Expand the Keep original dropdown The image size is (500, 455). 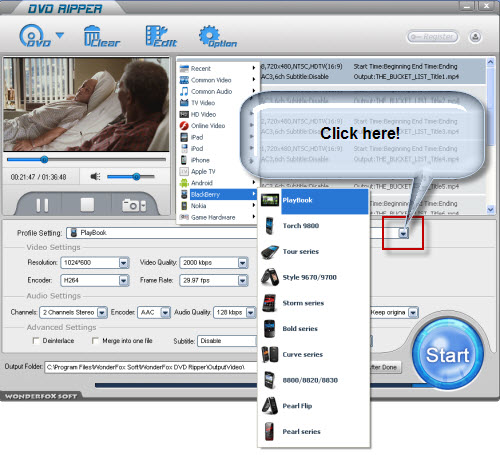(413, 312)
